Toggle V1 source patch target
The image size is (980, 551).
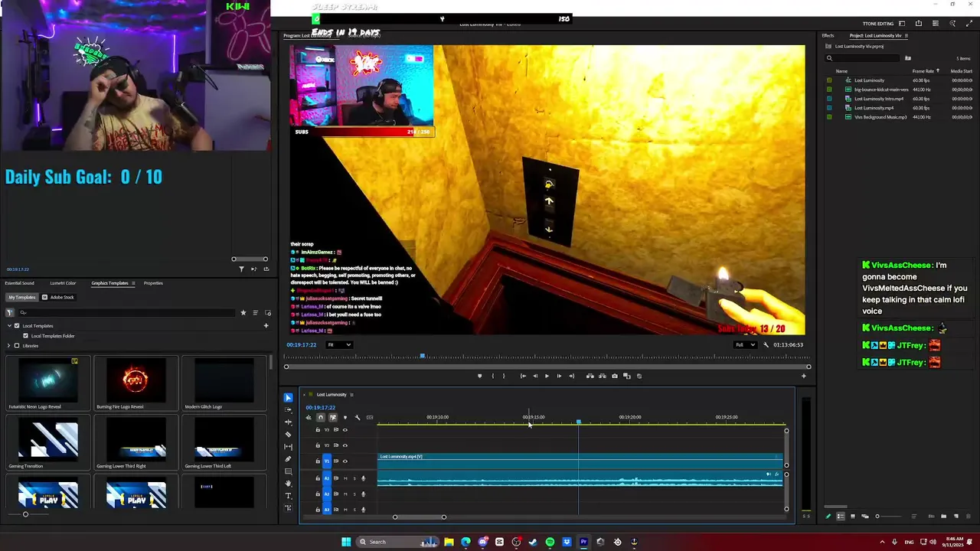(x=327, y=461)
